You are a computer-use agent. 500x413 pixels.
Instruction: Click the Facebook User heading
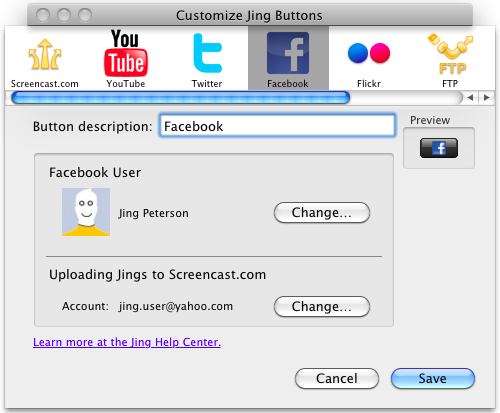coord(95,173)
